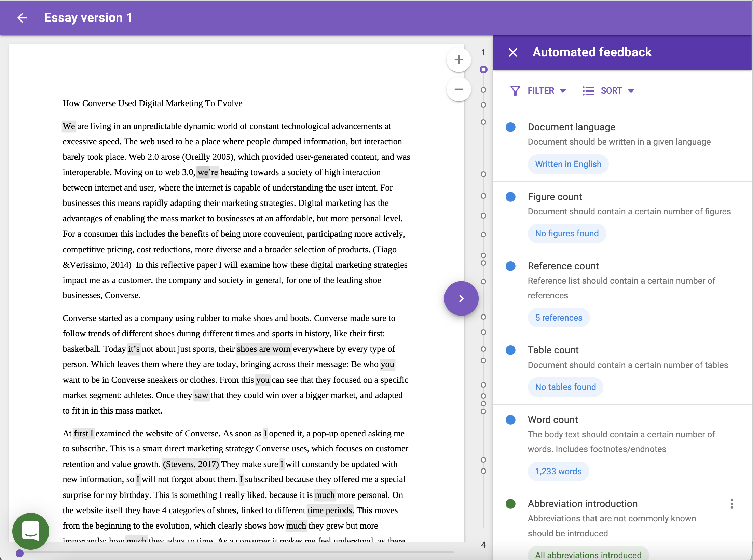Click the '1,233 words' chip
Screen dimensions: 753x560
pyautogui.click(x=558, y=472)
